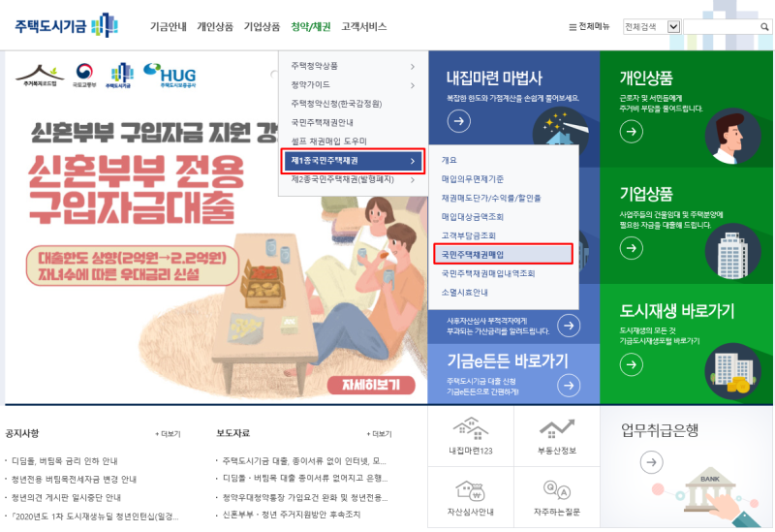The image size is (775, 532).
Task: Expand the 청약가이드 submenu arrow
Action: (413, 85)
